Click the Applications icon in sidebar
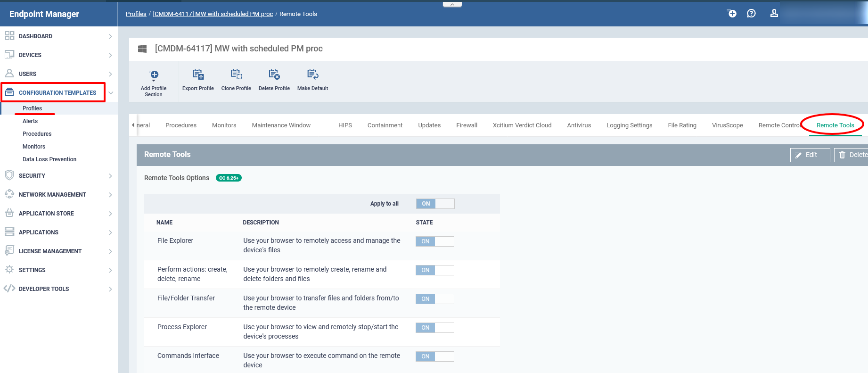The height and width of the screenshot is (373, 868). (9, 232)
